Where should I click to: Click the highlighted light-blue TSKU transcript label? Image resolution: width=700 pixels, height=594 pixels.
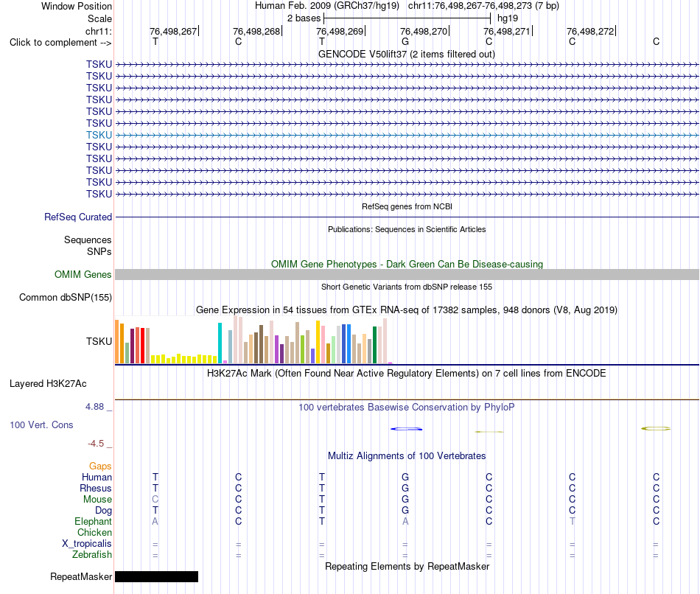(x=99, y=135)
